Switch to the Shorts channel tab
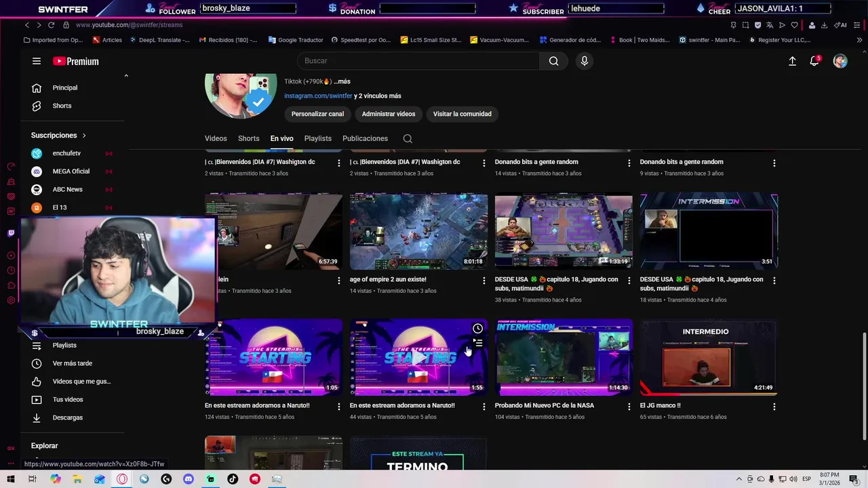 [248, 138]
